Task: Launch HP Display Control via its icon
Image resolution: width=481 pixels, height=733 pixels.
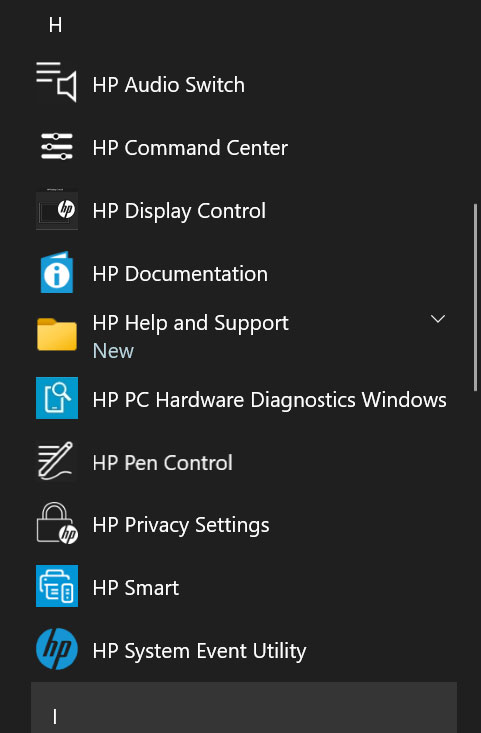Action: pyautogui.click(x=57, y=209)
